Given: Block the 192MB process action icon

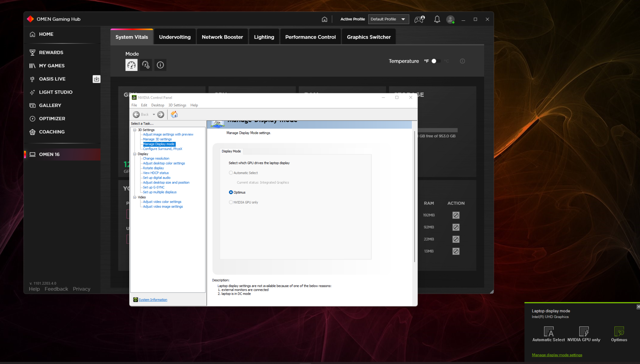Looking at the screenshot, I should pyautogui.click(x=456, y=215).
